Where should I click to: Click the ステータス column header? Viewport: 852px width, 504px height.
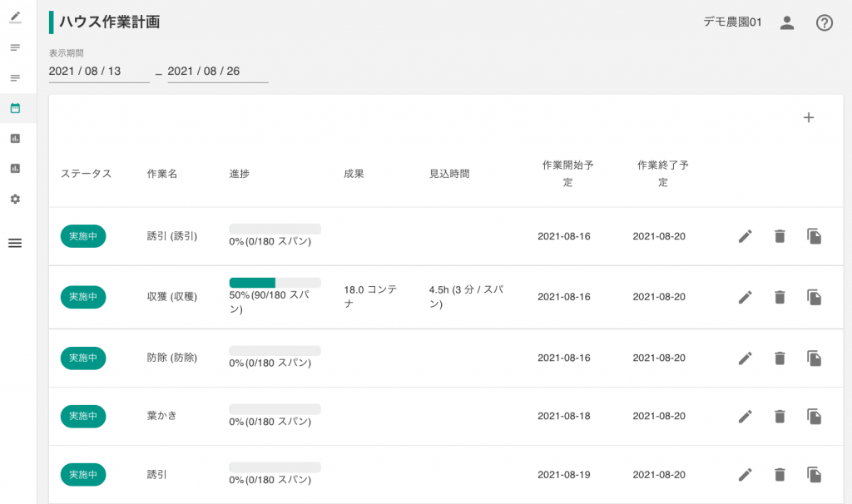click(x=86, y=174)
